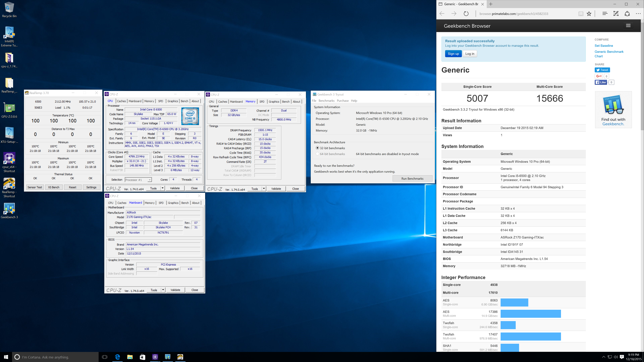Open Bench tab in CPU-Z CPU window

pos(184,101)
